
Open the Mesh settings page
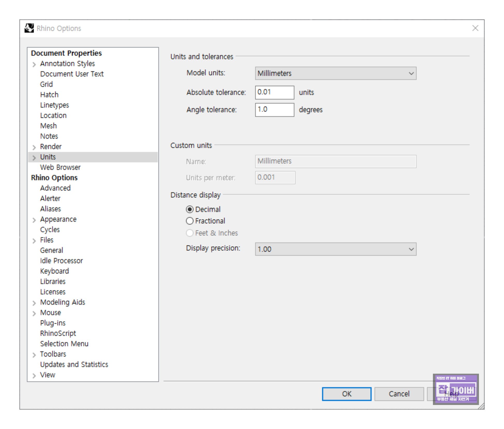[48, 126]
